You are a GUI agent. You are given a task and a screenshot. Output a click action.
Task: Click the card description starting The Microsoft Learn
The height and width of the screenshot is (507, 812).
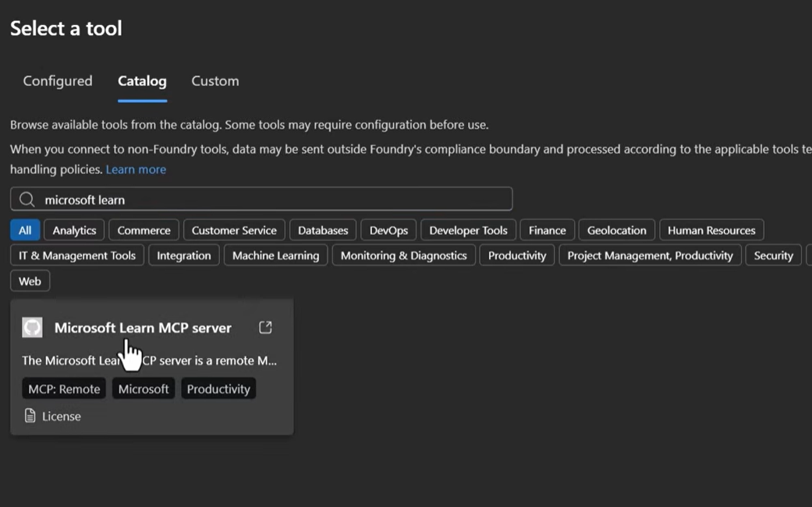click(149, 360)
